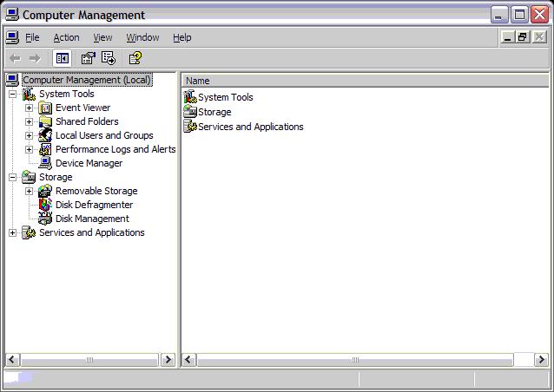Click the Help toolbar icon
The width and height of the screenshot is (554, 392).
pos(135,58)
